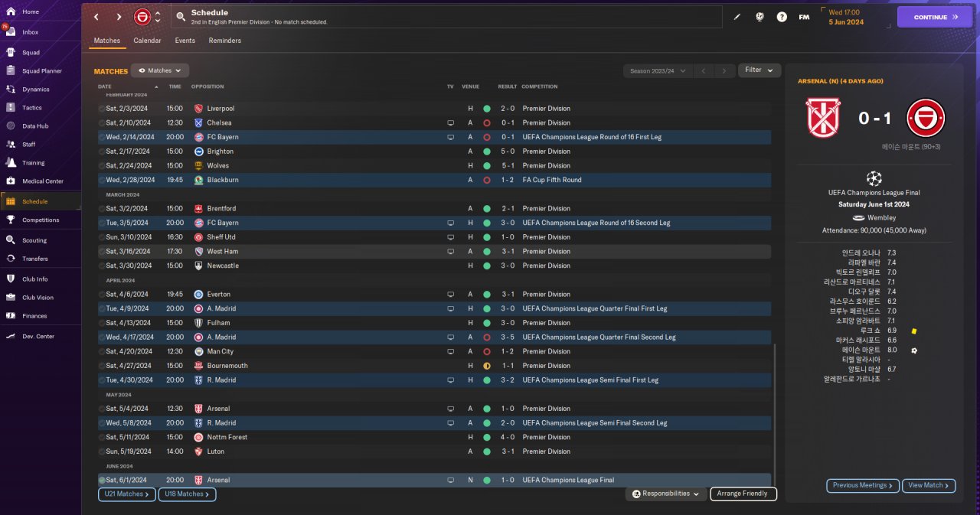Click the Continue button
This screenshot has height=515, width=980.
point(935,17)
